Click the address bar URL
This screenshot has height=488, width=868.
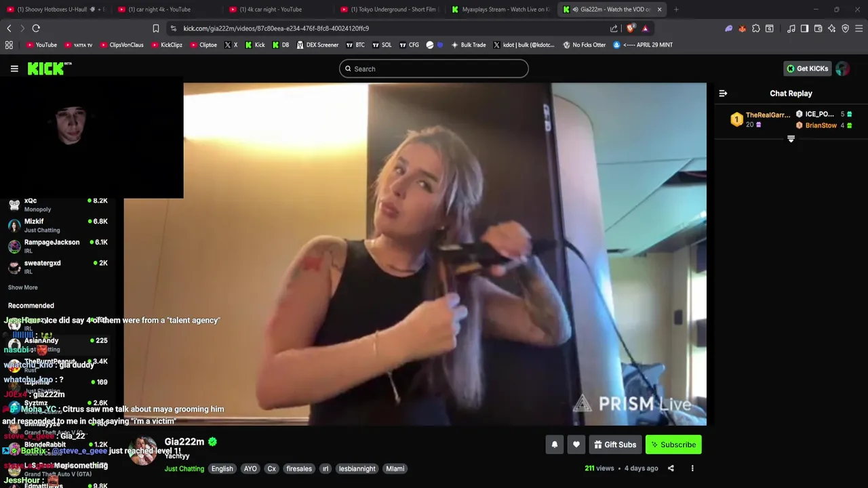coord(276,28)
